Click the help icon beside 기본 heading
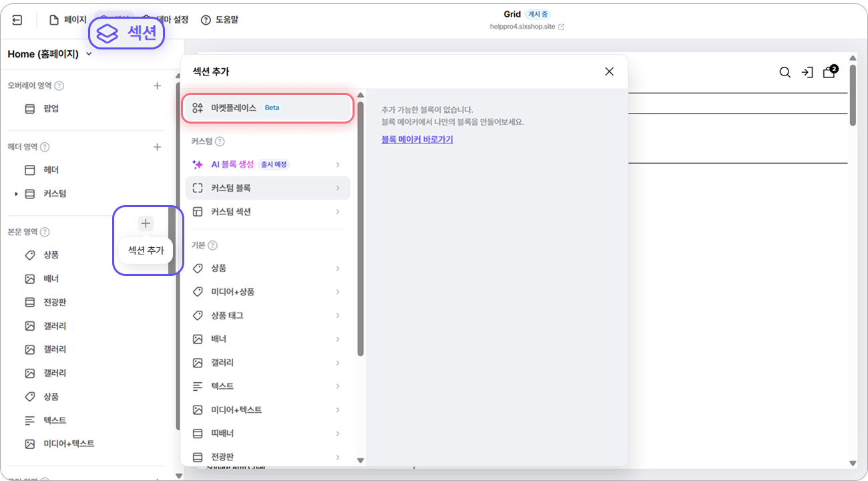 click(212, 245)
